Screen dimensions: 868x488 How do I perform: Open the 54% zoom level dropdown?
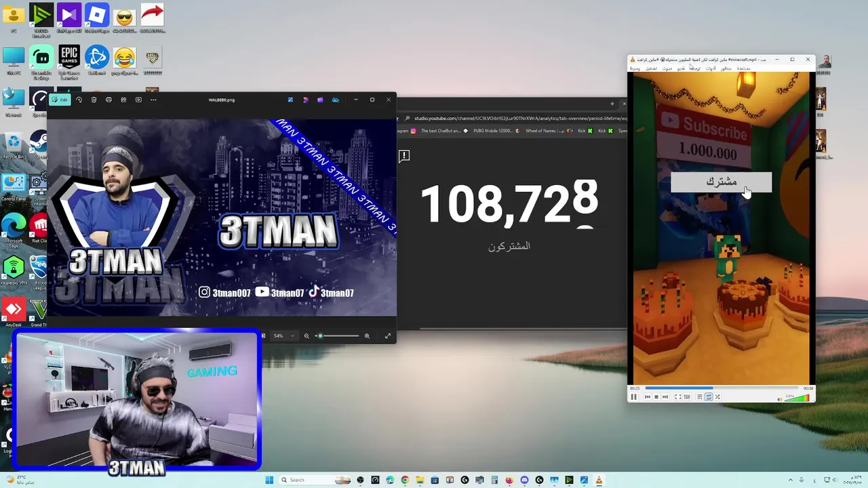coord(283,335)
